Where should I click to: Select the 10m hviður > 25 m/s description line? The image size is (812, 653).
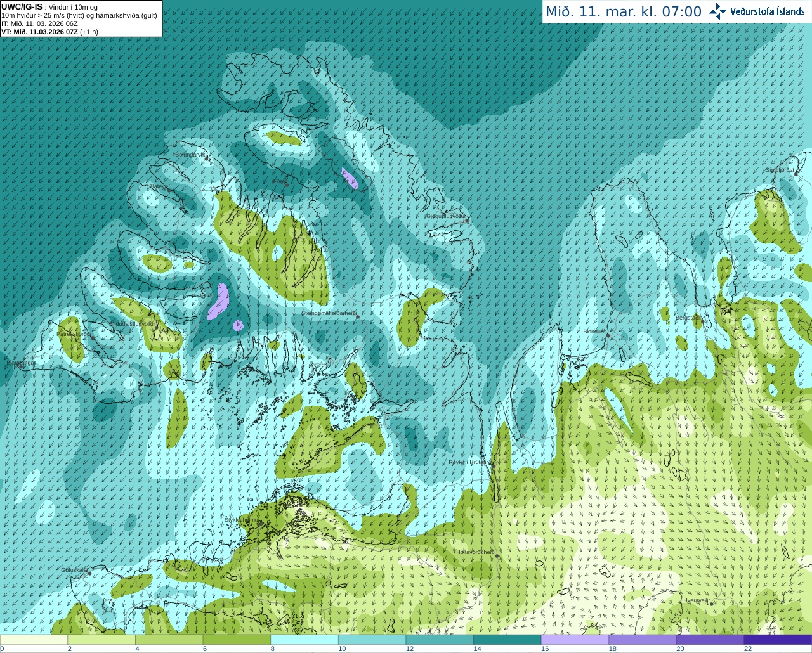pyautogui.click(x=79, y=15)
